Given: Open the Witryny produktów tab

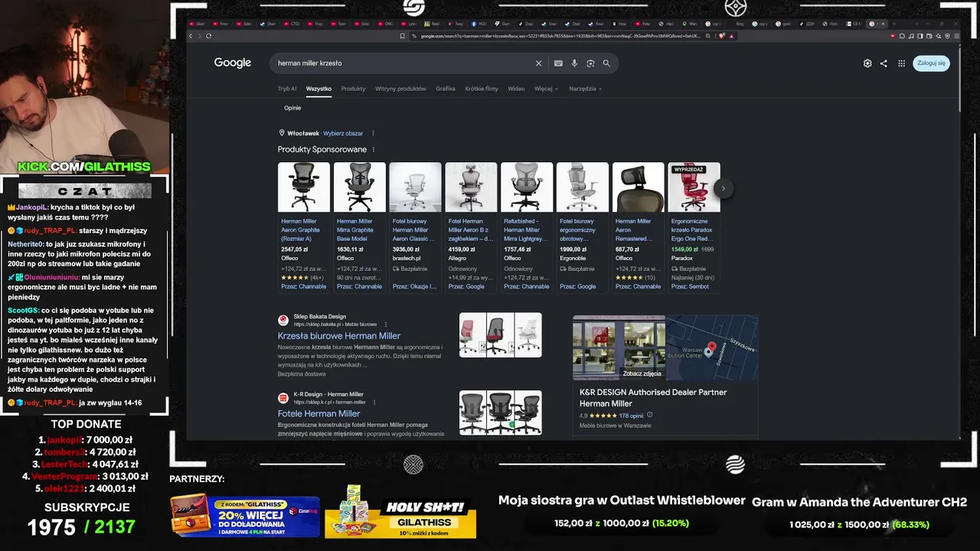Looking at the screenshot, I should pos(400,89).
